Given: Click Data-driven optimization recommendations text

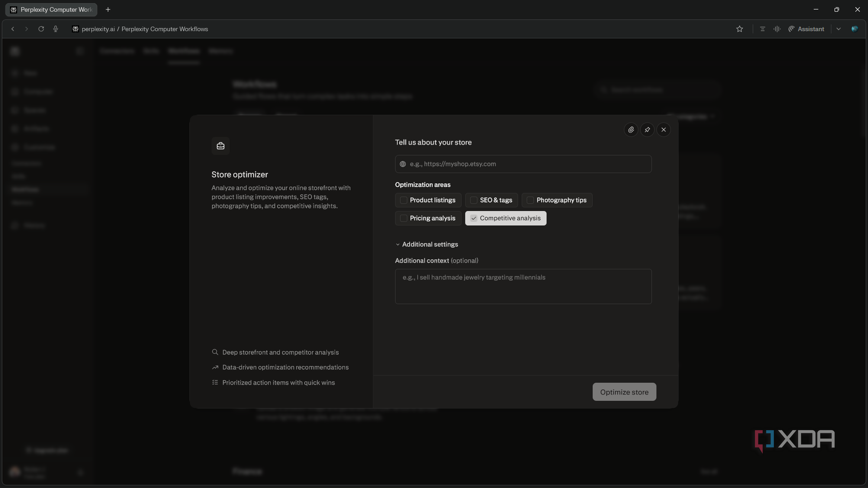Looking at the screenshot, I should point(285,367).
